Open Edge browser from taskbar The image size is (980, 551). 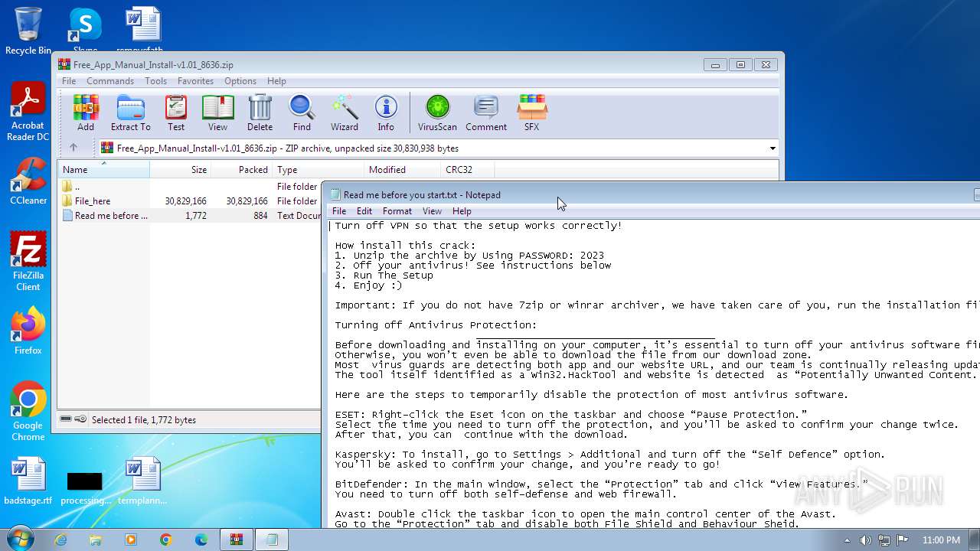click(x=201, y=540)
